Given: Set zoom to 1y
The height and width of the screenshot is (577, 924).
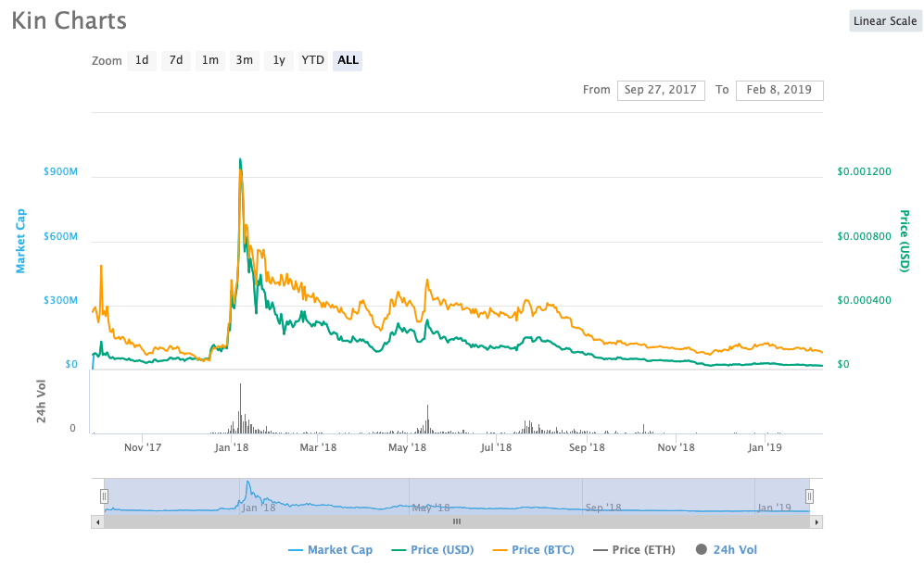Looking at the screenshot, I should tap(279, 60).
